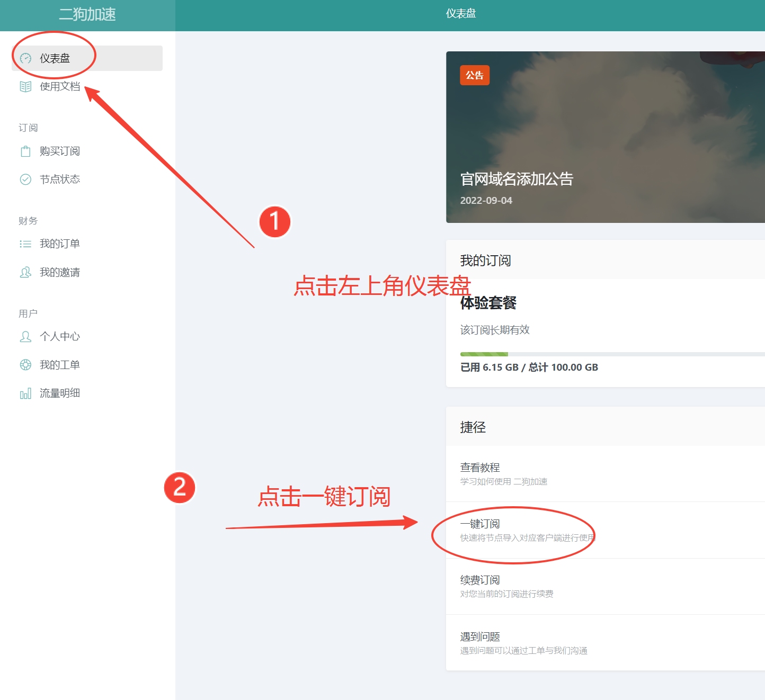This screenshot has height=700, width=765.
Task: Select 流量明细 in the user section
Action: click(x=60, y=393)
